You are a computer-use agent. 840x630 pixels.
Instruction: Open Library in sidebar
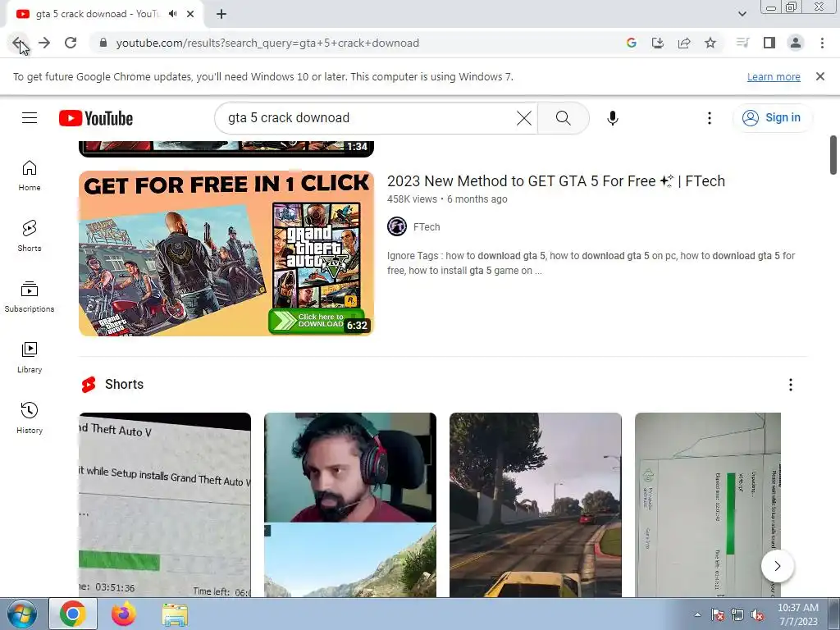(30, 358)
